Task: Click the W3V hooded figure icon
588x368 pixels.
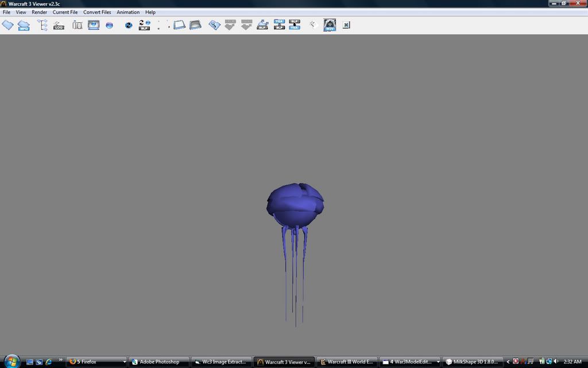Action: pos(330,25)
